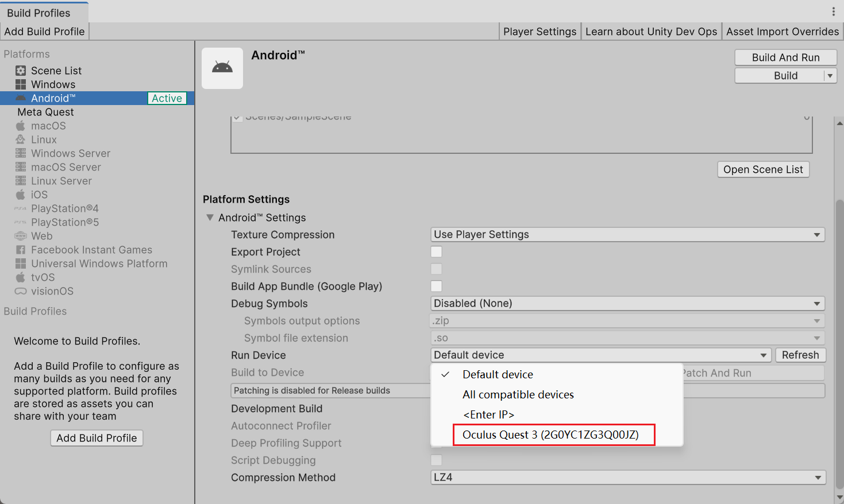Click the scrollbar down arrow
The height and width of the screenshot is (504, 844).
tap(839, 497)
